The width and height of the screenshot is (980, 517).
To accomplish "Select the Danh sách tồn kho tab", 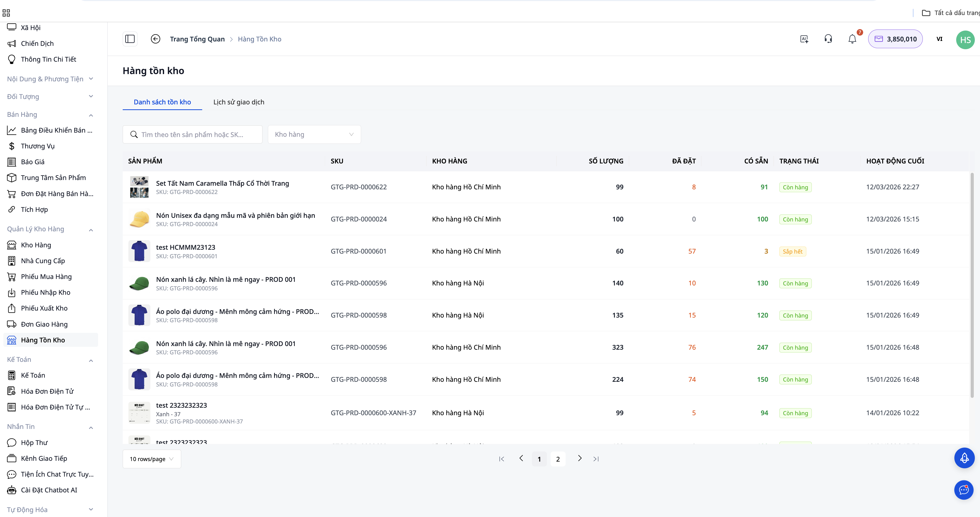I will click(x=162, y=102).
